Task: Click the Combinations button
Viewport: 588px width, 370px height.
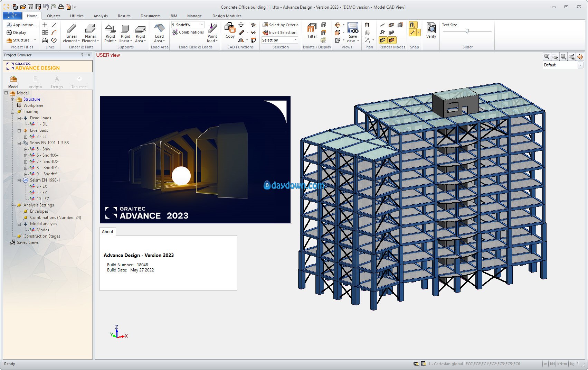Action: (188, 32)
